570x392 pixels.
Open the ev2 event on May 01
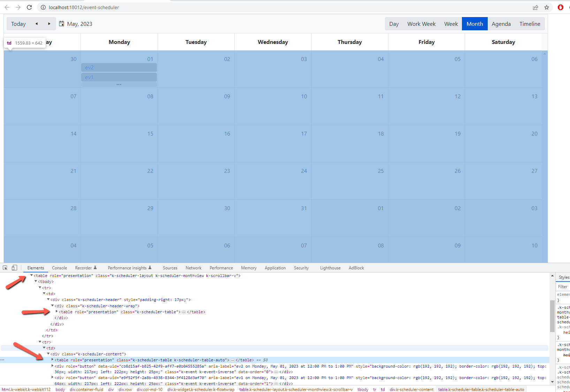[x=119, y=68]
